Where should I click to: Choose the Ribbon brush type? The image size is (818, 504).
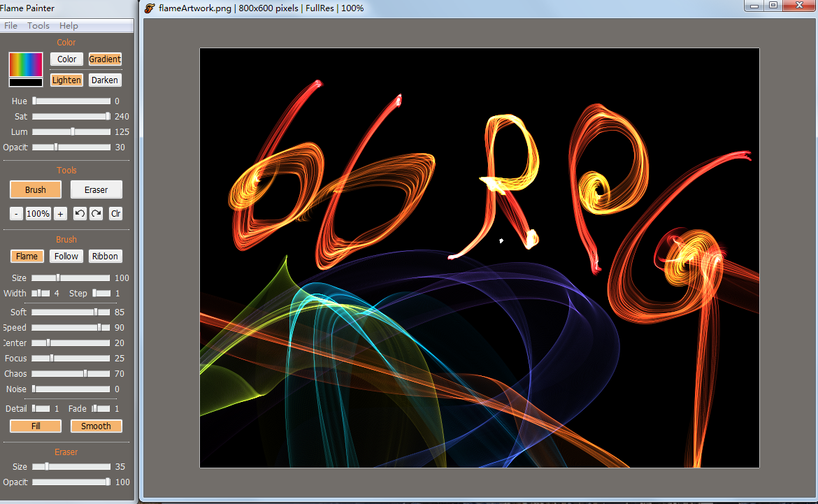pyautogui.click(x=105, y=256)
